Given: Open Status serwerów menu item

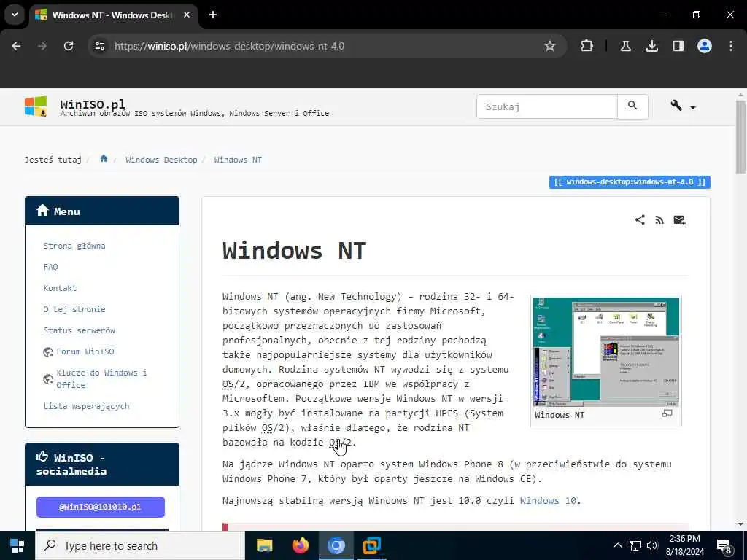Looking at the screenshot, I should tap(79, 330).
